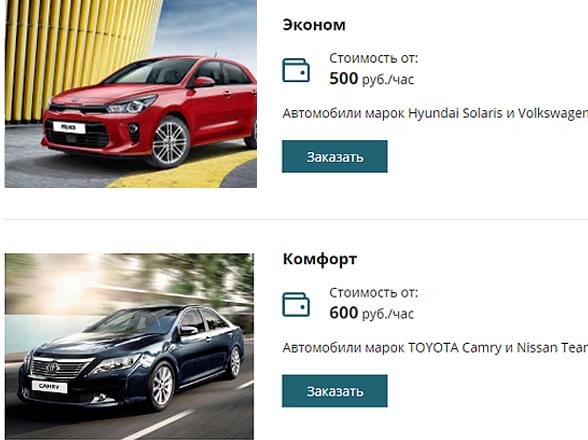Image resolution: width=588 pixels, height=440 pixels.
Task: Click the red car's front alloy wheel
Action: [x=170, y=143]
